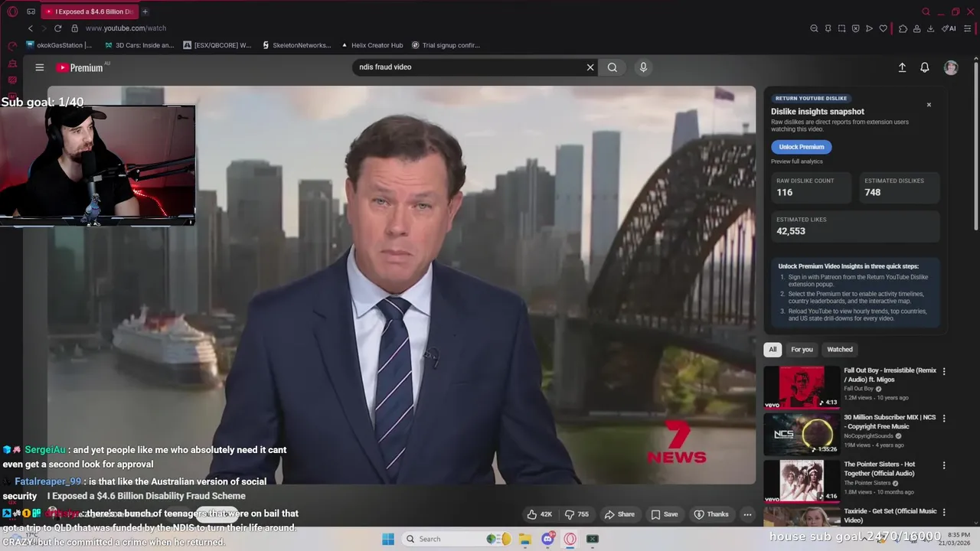980x551 pixels.
Task: Open Easy Setup sliders icon
Action: click(x=968, y=28)
